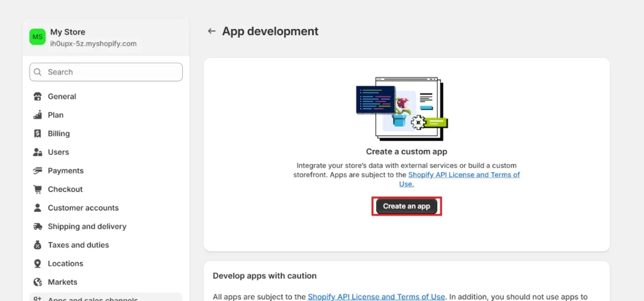644x301 pixels.
Task: Click the Customer accounts person icon
Action: 37,208
